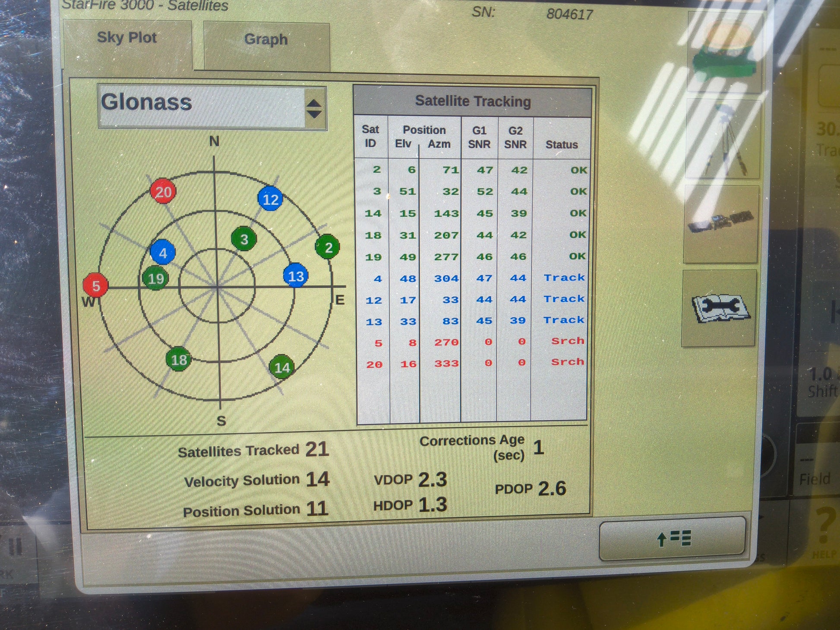
Task: Select red satellite 5 near West
Action: tap(95, 285)
